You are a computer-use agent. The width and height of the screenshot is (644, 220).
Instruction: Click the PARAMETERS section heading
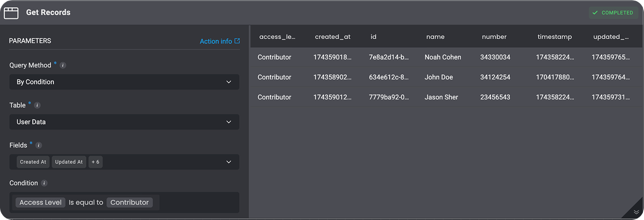[30, 41]
